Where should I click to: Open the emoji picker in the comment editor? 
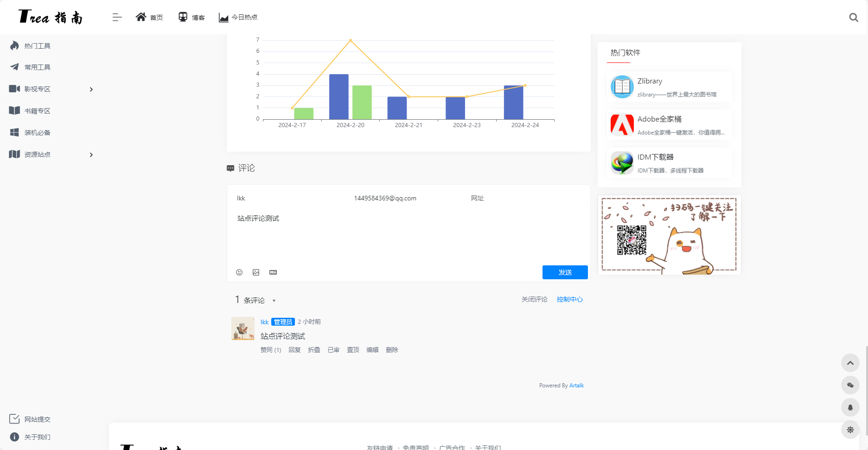(239, 272)
